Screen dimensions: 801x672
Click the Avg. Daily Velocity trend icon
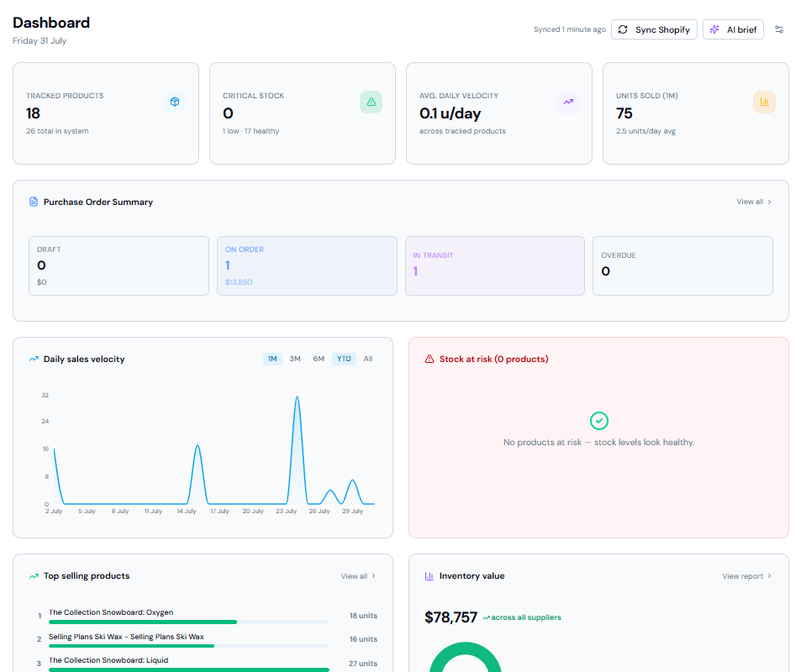(x=568, y=102)
